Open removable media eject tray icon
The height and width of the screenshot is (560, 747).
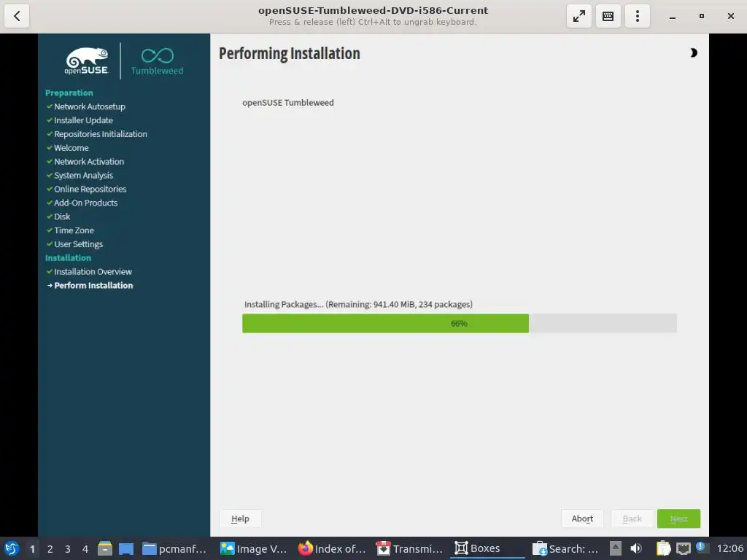tap(616, 548)
